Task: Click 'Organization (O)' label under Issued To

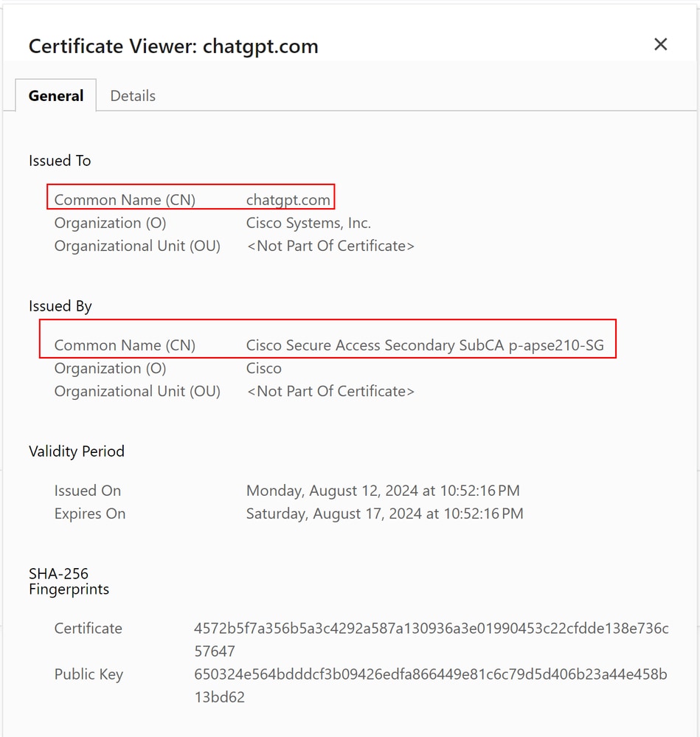Action: pyautogui.click(x=111, y=223)
